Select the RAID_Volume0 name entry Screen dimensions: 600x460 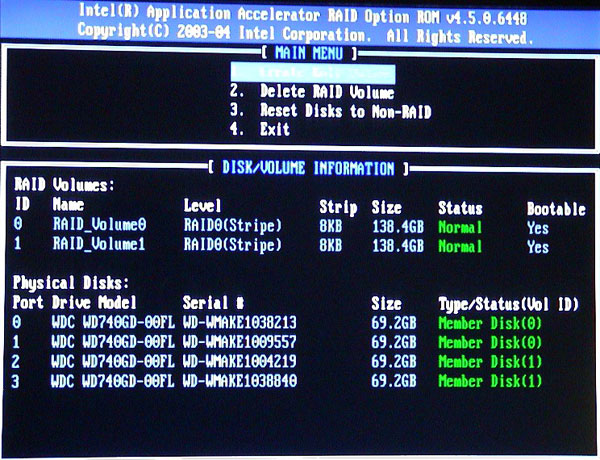pyautogui.click(x=99, y=224)
